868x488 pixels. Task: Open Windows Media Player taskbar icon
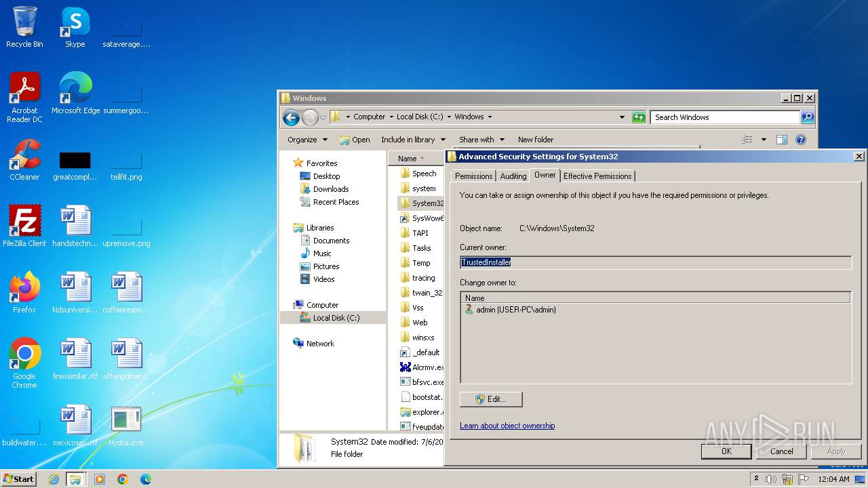[100, 479]
